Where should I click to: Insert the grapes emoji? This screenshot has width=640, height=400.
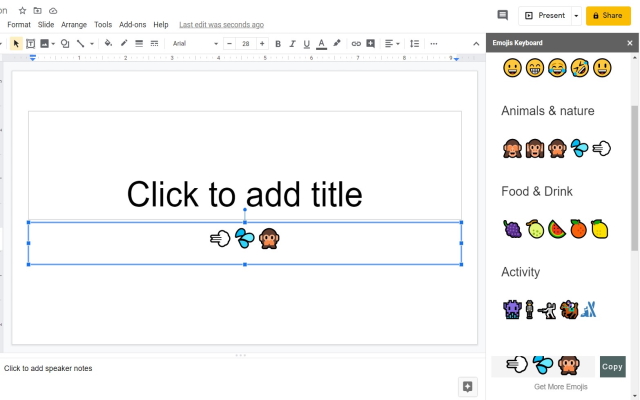[x=512, y=229]
